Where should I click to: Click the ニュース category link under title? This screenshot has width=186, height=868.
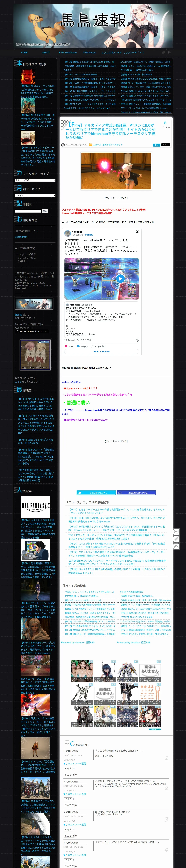pos(97,145)
